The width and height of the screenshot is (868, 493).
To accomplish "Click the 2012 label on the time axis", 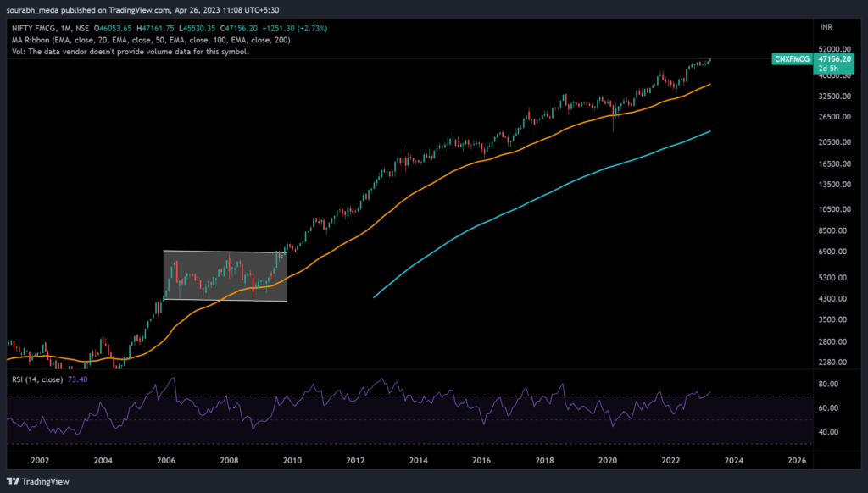I will click(355, 460).
